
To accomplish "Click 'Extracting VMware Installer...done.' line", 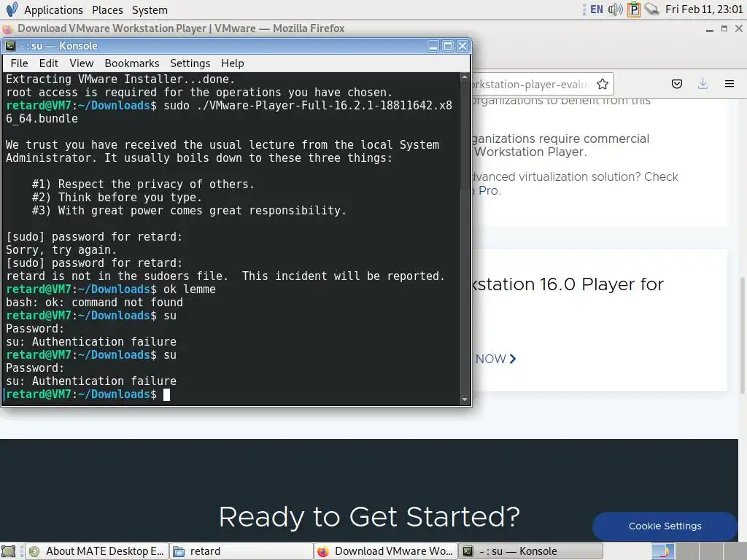I will point(120,79).
